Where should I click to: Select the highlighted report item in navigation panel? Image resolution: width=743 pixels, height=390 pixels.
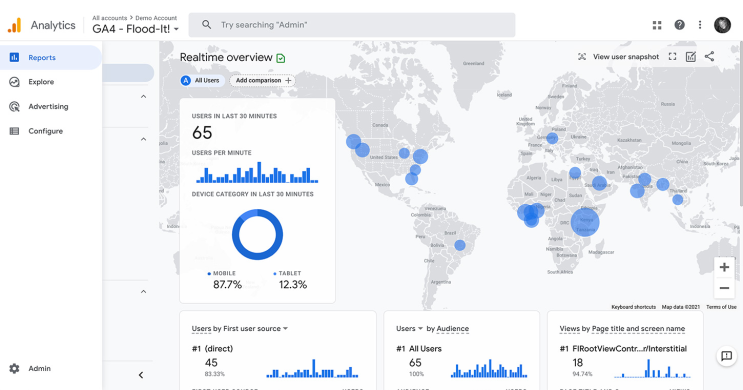click(128, 73)
